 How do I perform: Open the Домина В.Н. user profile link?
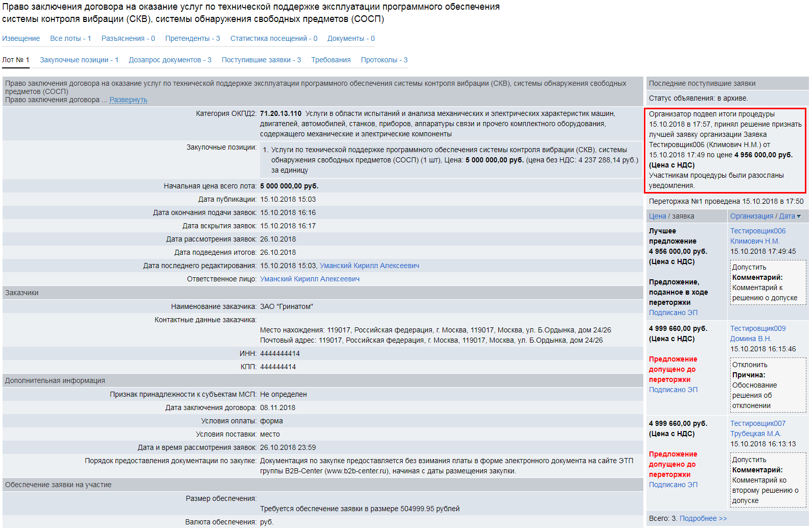coord(750,339)
